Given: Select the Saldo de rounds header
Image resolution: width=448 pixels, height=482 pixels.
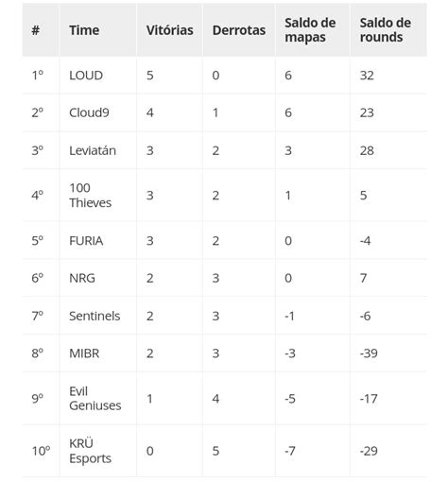Looking at the screenshot, I should point(386,30).
